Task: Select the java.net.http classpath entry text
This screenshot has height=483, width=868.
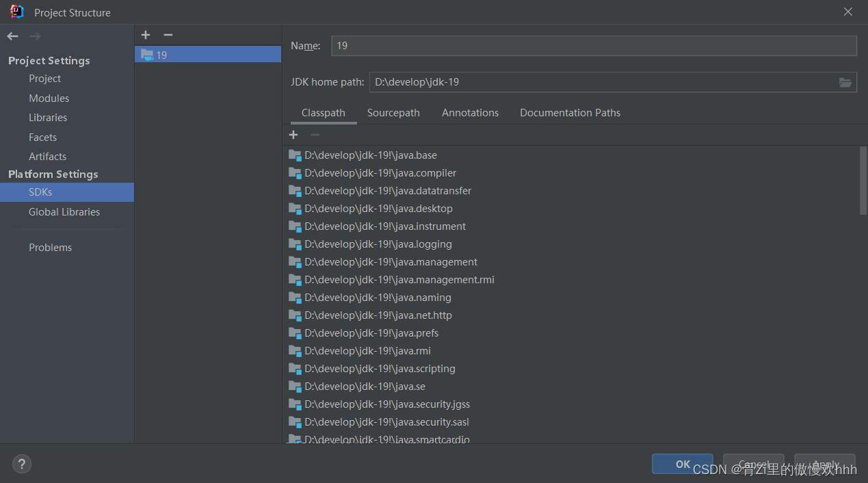Action: [x=378, y=315]
